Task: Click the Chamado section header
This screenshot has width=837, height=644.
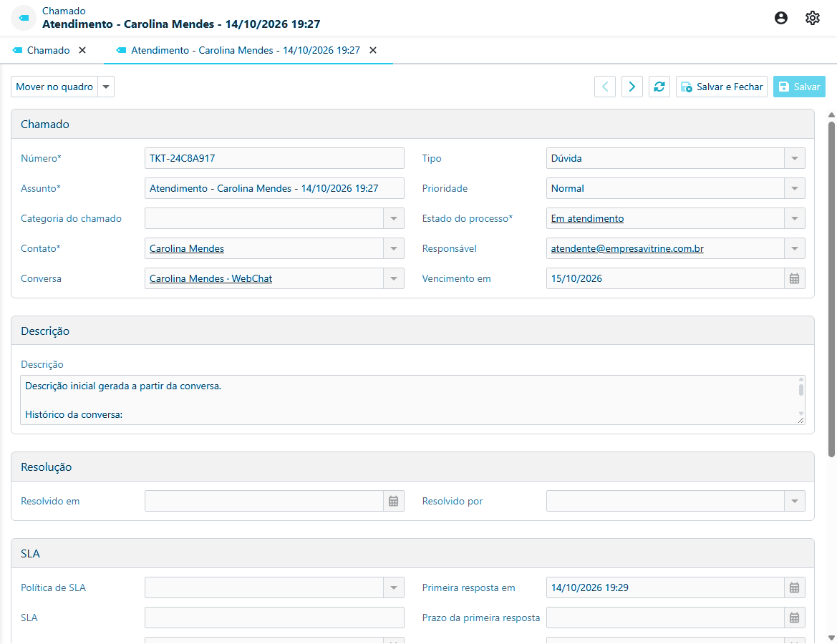Action: pos(412,125)
